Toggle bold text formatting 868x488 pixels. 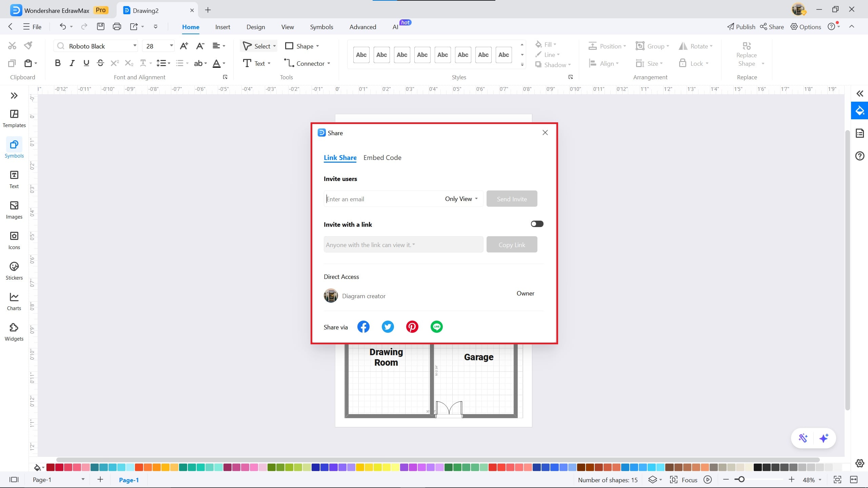58,63
